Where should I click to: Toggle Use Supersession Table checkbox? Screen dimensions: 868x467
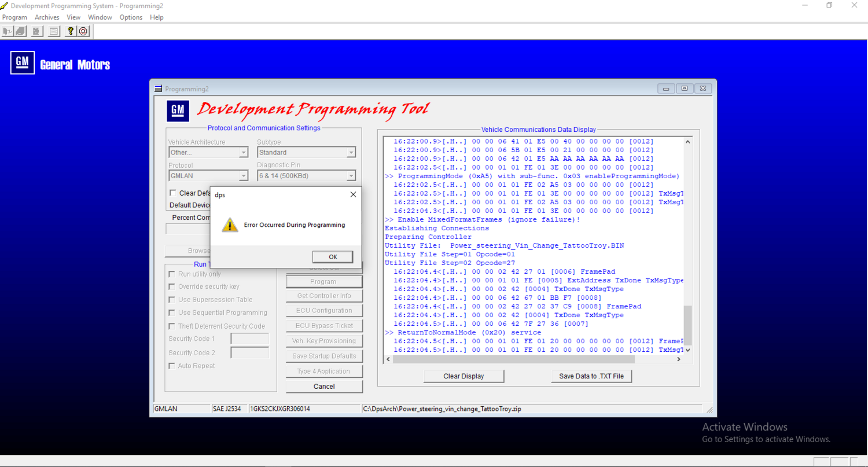[x=172, y=300]
